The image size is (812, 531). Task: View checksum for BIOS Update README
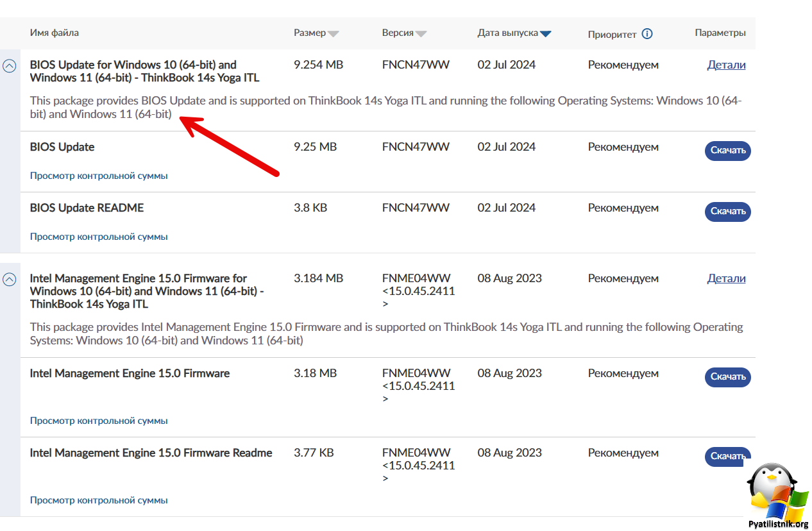pyautogui.click(x=99, y=237)
